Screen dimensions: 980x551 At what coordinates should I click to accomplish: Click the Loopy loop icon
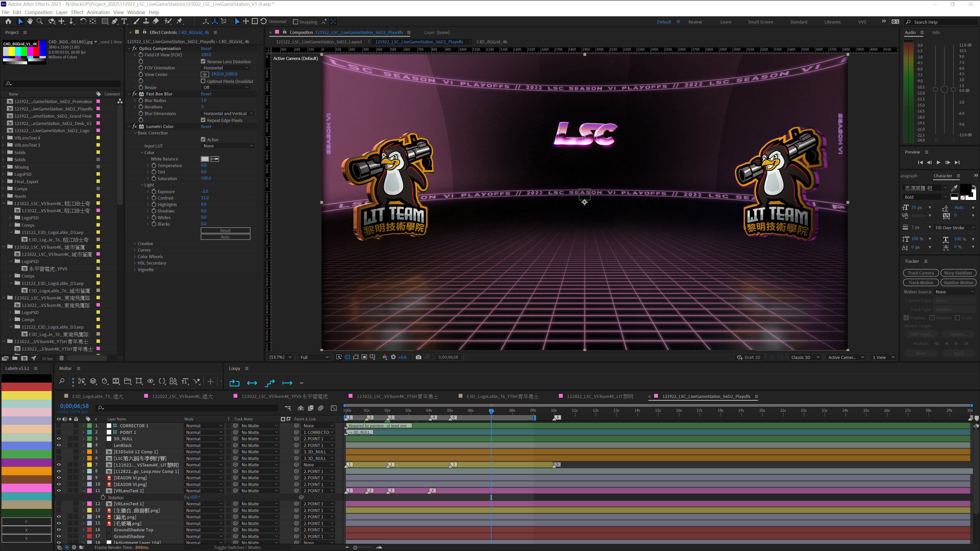[234, 383]
